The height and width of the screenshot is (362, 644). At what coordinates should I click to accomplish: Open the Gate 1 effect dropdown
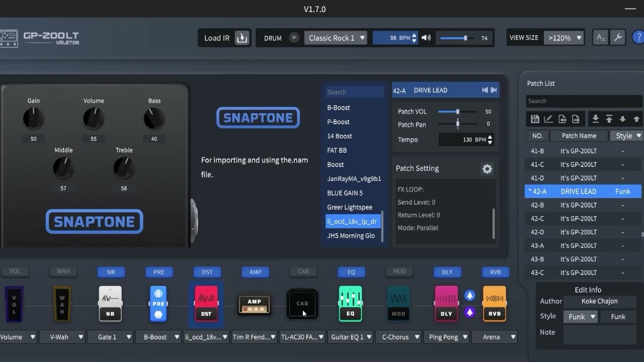[x=110, y=337]
